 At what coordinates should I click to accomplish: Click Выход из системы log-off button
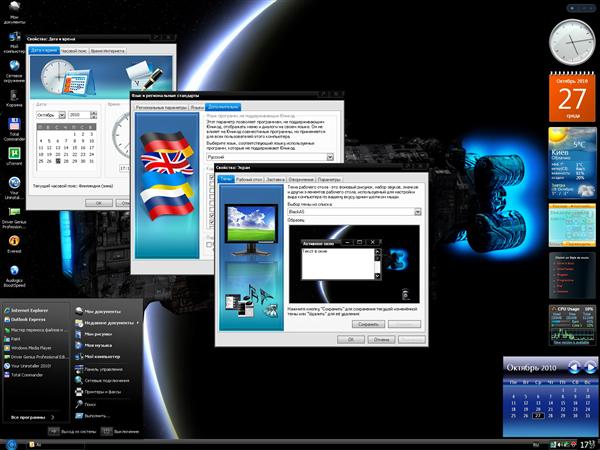(x=72, y=432)
